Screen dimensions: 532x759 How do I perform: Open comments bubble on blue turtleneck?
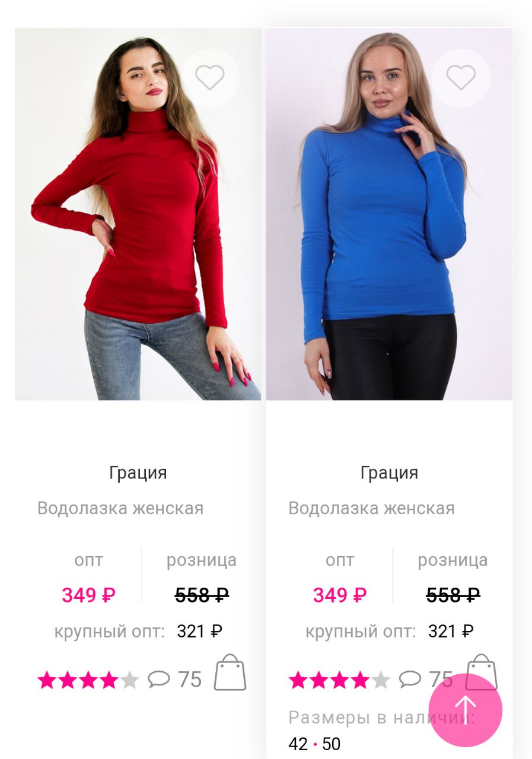[x=410, y=679]
